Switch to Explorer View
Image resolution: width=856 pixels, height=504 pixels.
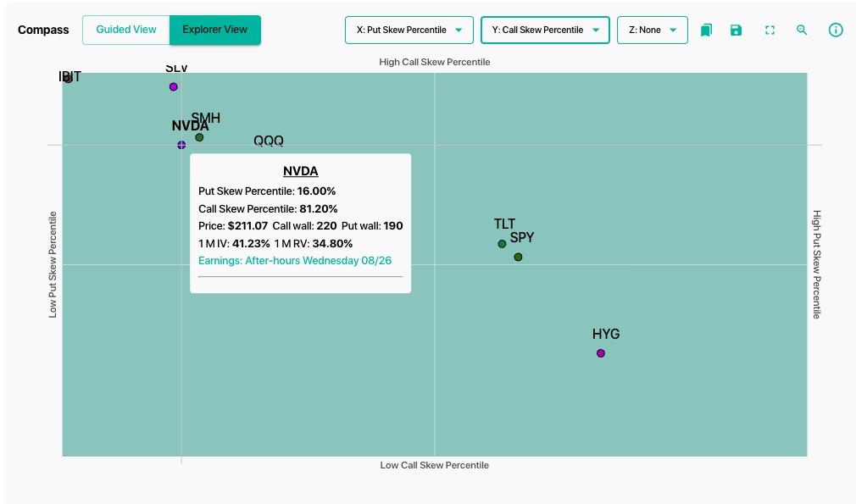point(215,30)
